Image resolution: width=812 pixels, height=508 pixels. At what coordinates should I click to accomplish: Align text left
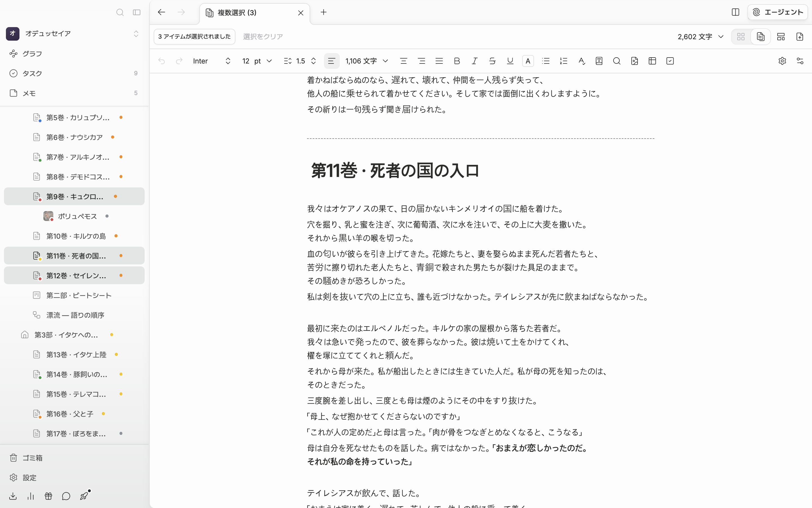(332, 61)
